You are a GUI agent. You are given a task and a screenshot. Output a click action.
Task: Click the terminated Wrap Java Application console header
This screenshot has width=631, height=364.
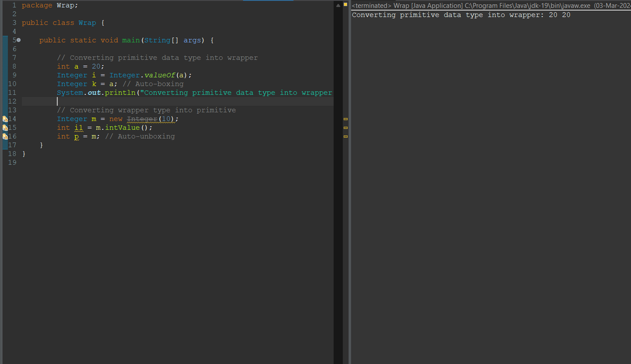click(491, 5)
